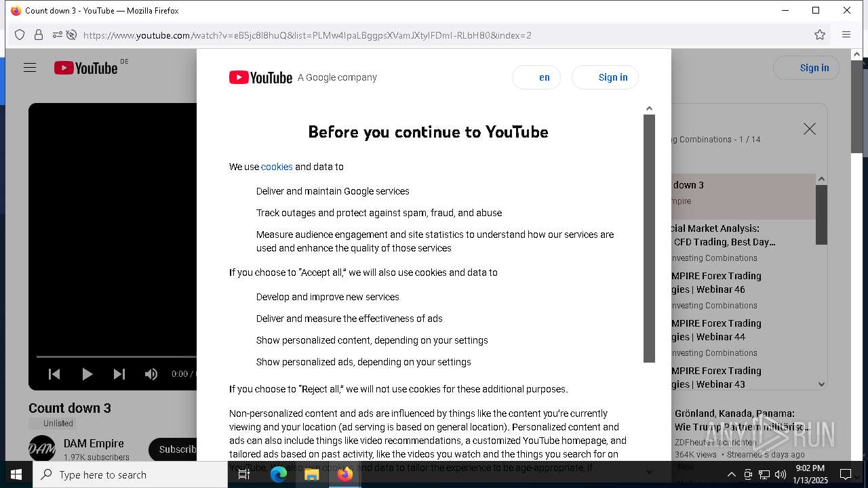Viewport: 868px width, 488px height.
Task: Open the taskbar clock showing 9:02 PM
Action: (810, 474)
